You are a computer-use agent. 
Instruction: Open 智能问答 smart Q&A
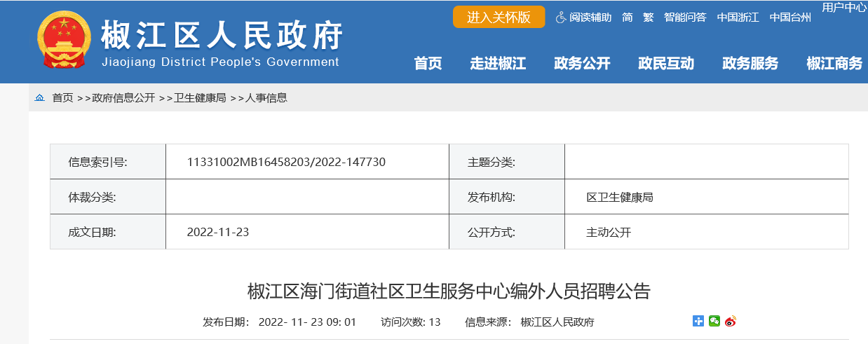[x=685, y=18]
